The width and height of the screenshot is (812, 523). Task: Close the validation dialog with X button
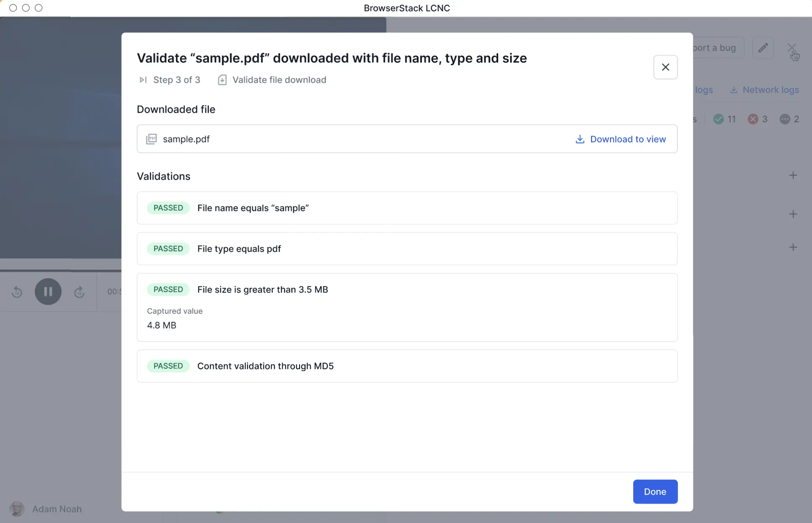pos(665,67)
